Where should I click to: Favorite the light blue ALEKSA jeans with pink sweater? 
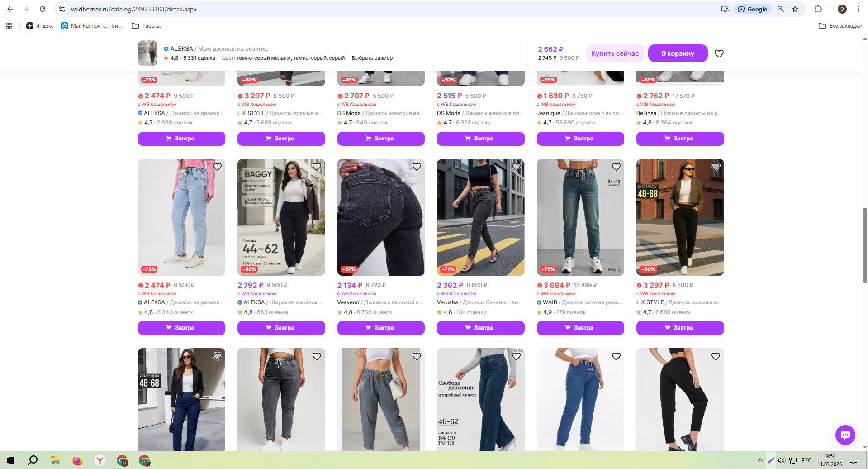pyautogui.click(x=217, y=167)
